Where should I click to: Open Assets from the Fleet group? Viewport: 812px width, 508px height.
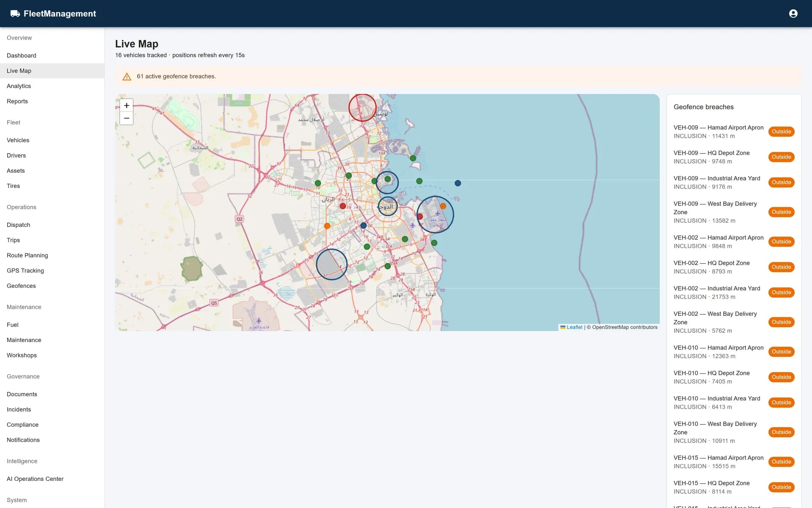52,171
